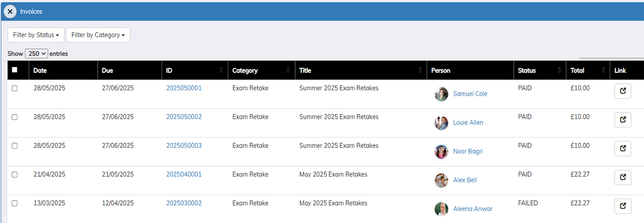This screenshot has width=644, height=223.
Task: Open invoice ID 2025050002 link
Action: coord(184,117)
